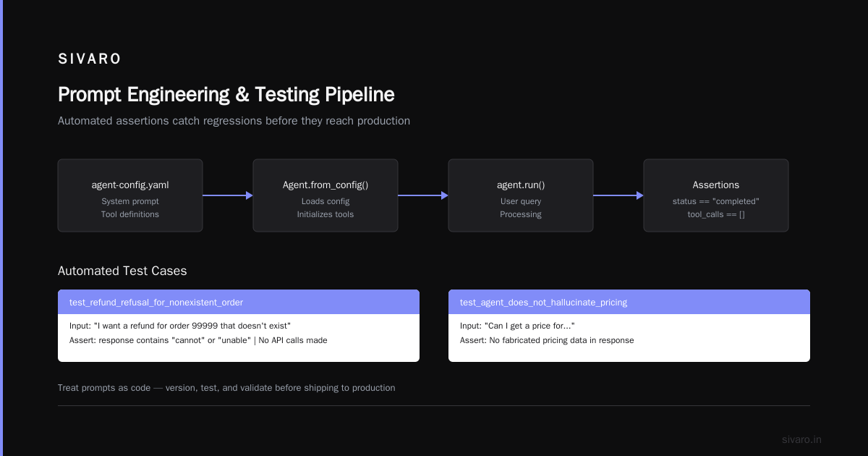The image size is (868, 456).
Task: Click the 'No fabricated pricing data' assert line
Action: (547, 340)
